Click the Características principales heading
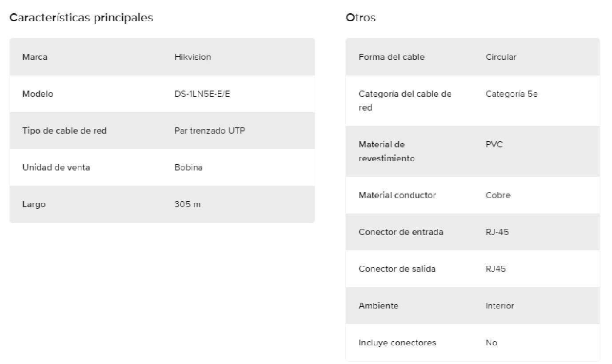Image resolution: width=612 pixels, height=364 pixels. [x=81, y=18]
